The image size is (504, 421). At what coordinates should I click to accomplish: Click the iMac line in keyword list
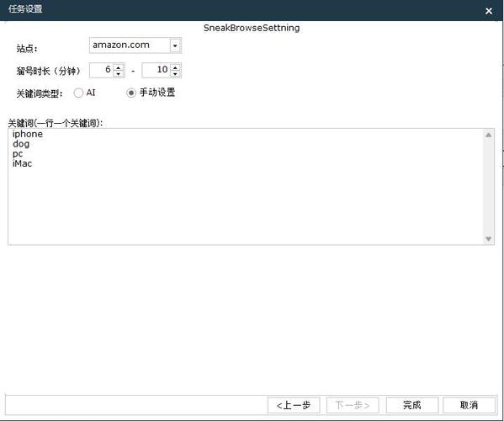tap(22, 163)
